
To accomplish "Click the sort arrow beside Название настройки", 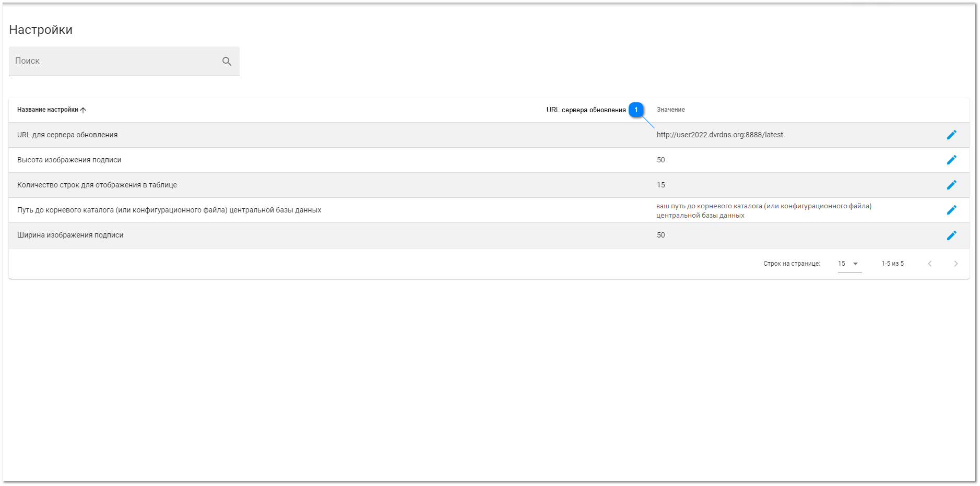I will pyautogui.click(x=84, y=110).
